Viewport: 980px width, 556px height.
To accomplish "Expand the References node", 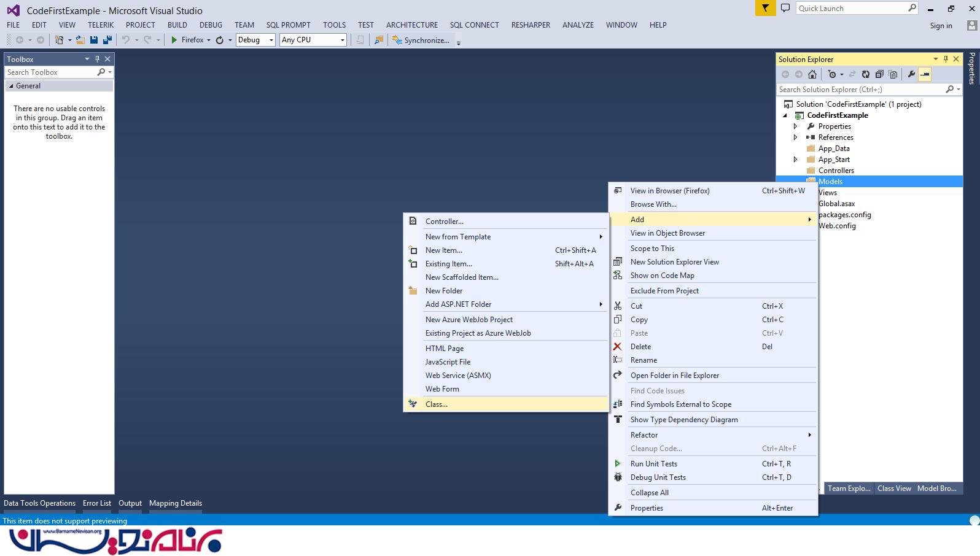I will point(795,137).
